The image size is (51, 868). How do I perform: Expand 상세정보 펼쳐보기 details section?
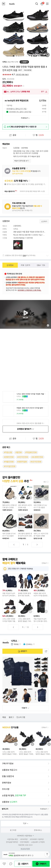pyautogui.click(x=25, y=429)
